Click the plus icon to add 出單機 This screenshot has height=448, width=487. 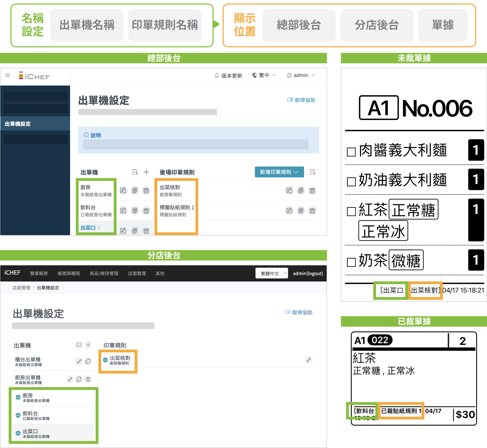tap(146, 172)
